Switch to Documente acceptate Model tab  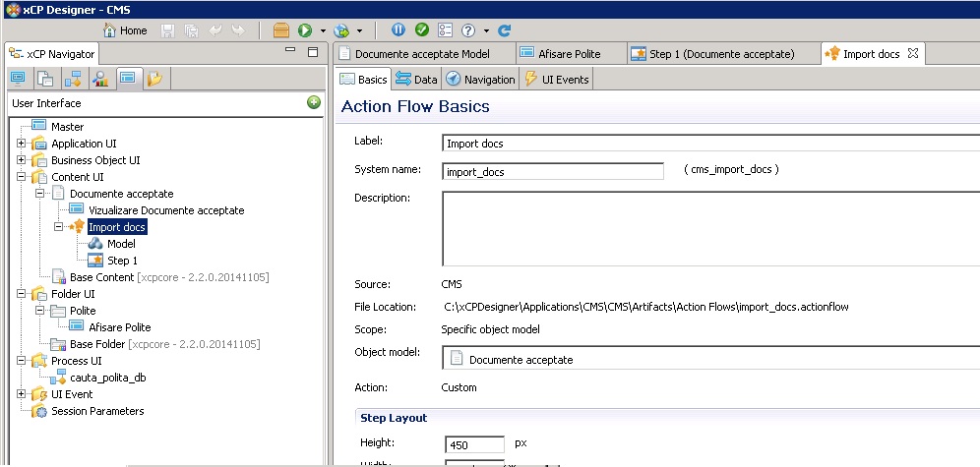point(422,54)
